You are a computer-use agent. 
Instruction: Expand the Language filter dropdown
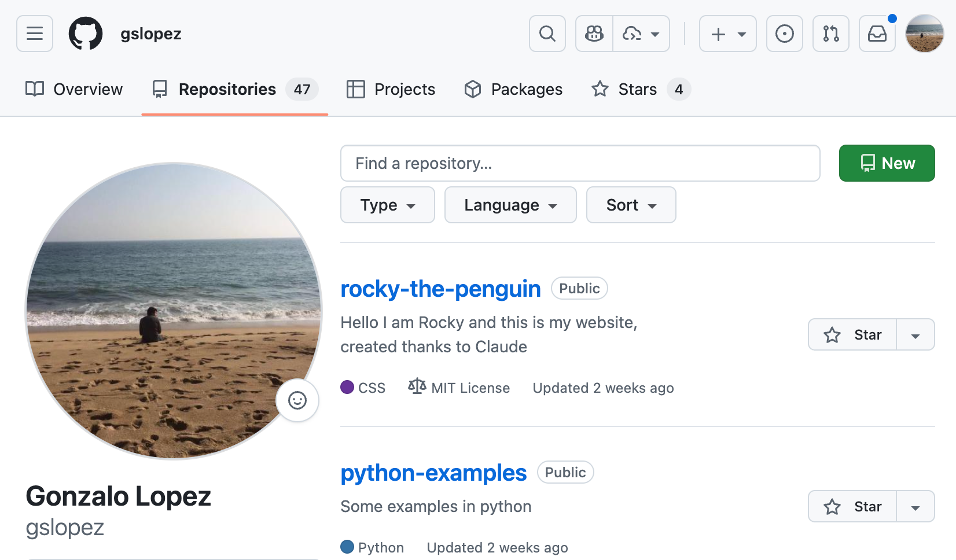coord(510,205)
